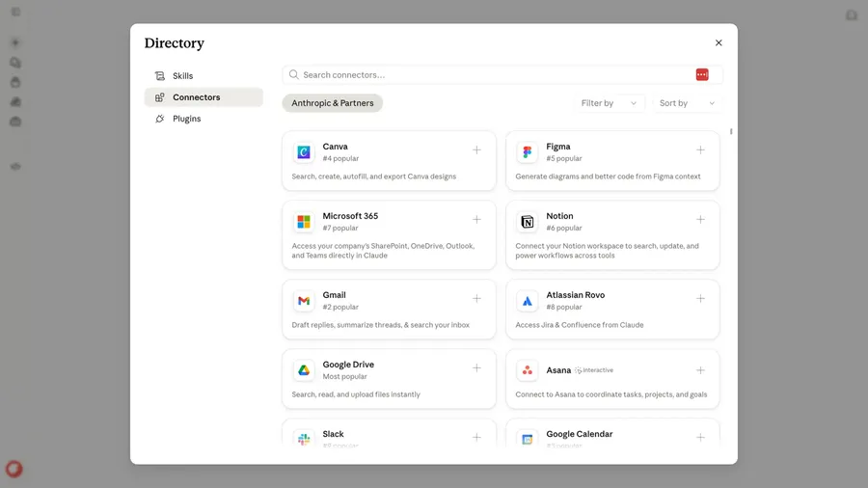The image size is (868, 488).
Task: Open the Canva connector name
Action: click(x=335, y=147)
